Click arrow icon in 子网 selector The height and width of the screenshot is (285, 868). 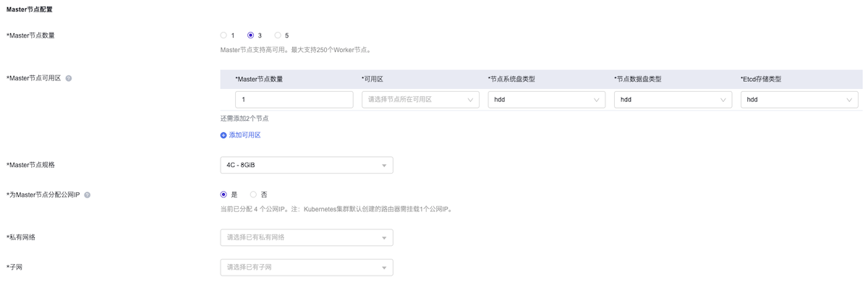[384, 268]
